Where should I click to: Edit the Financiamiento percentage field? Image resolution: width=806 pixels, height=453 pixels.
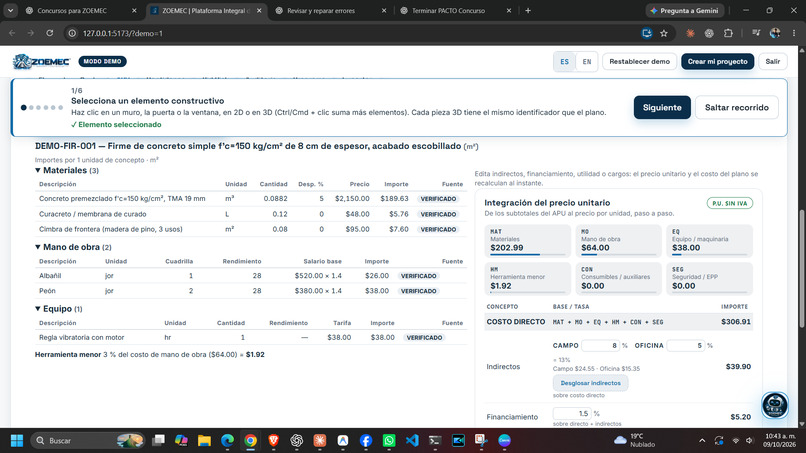point(572,413)
